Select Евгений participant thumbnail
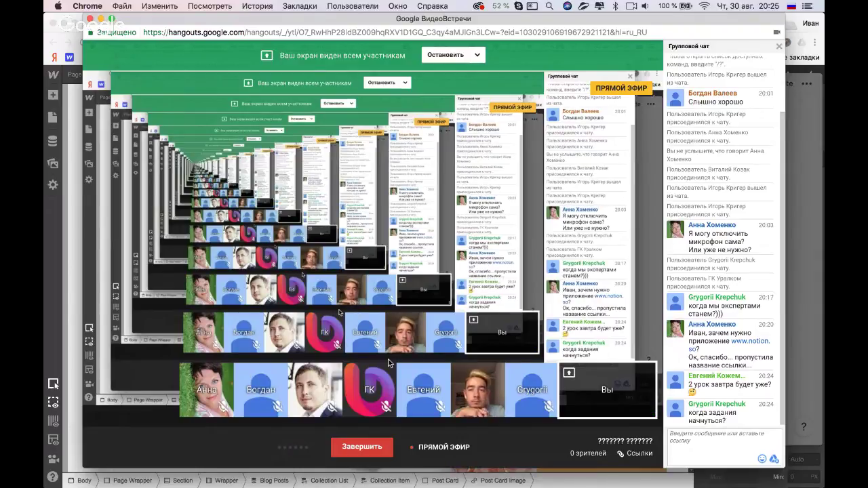The image size is (868, 488). pos(424,390)
